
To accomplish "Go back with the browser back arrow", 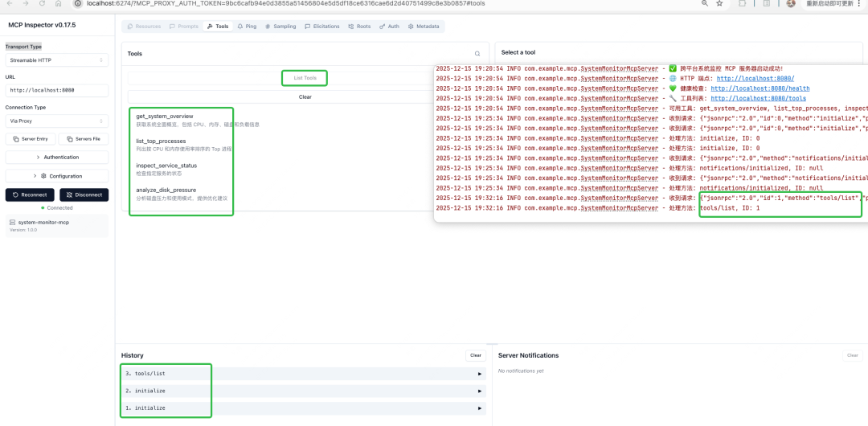I will tap(9, 3).
